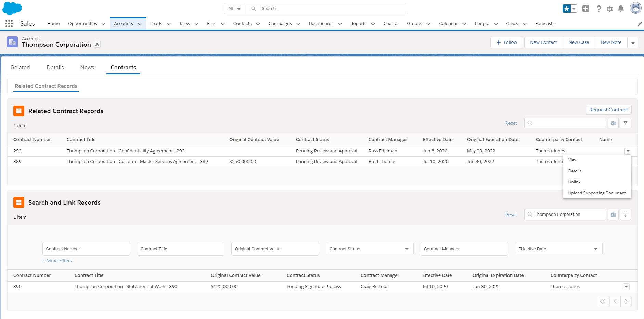The image size is (644, 319).
Task: Focus the Contract Title filter field
Action: point(181,249)
